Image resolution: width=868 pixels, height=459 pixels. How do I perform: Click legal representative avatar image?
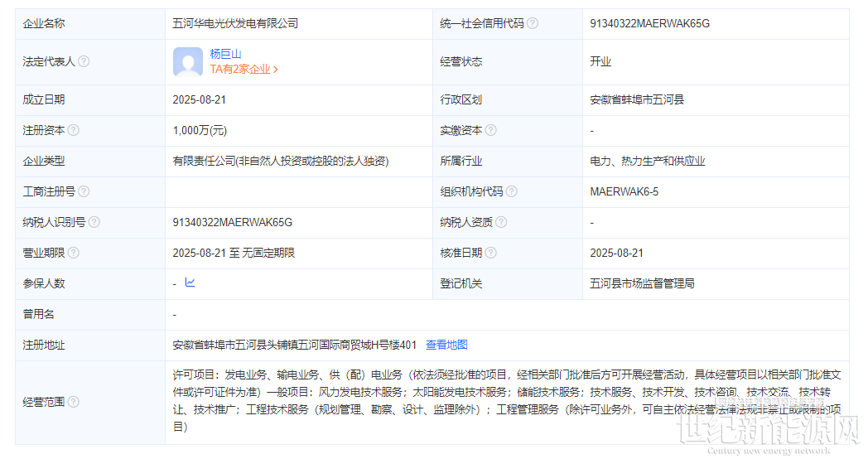(x=188, y=62)
